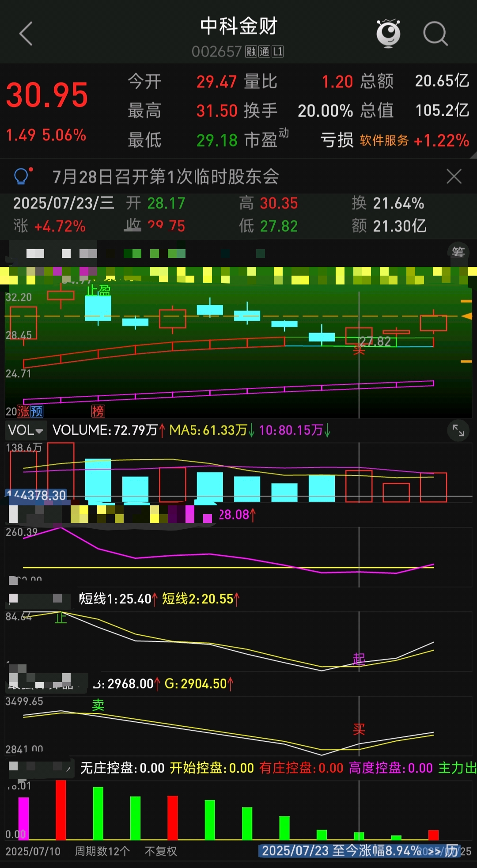Image resolution: width=477 pixels, height=868 pixels.
Task: Tap 周期数12个 period count
Action: coord(102,851)
